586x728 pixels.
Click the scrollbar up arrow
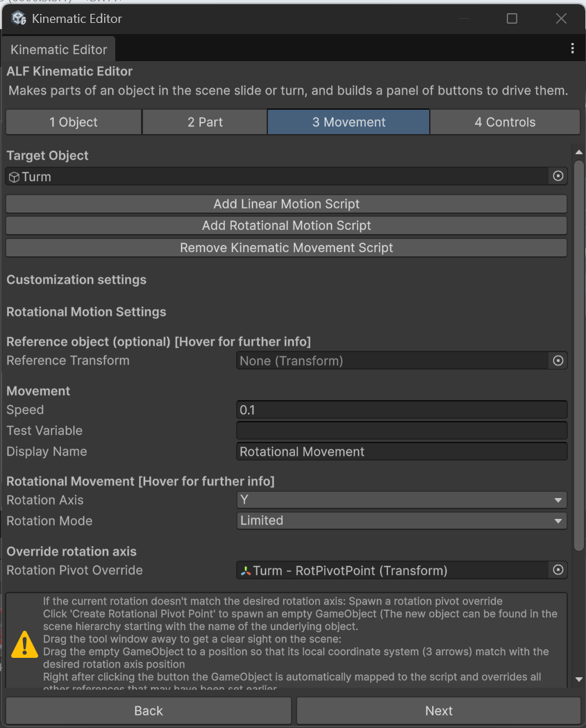[x=578, y=152]
